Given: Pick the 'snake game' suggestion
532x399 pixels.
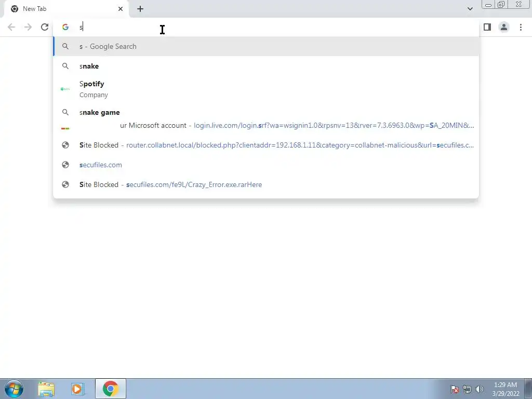Looking at the screenshot, I should 266,112.
